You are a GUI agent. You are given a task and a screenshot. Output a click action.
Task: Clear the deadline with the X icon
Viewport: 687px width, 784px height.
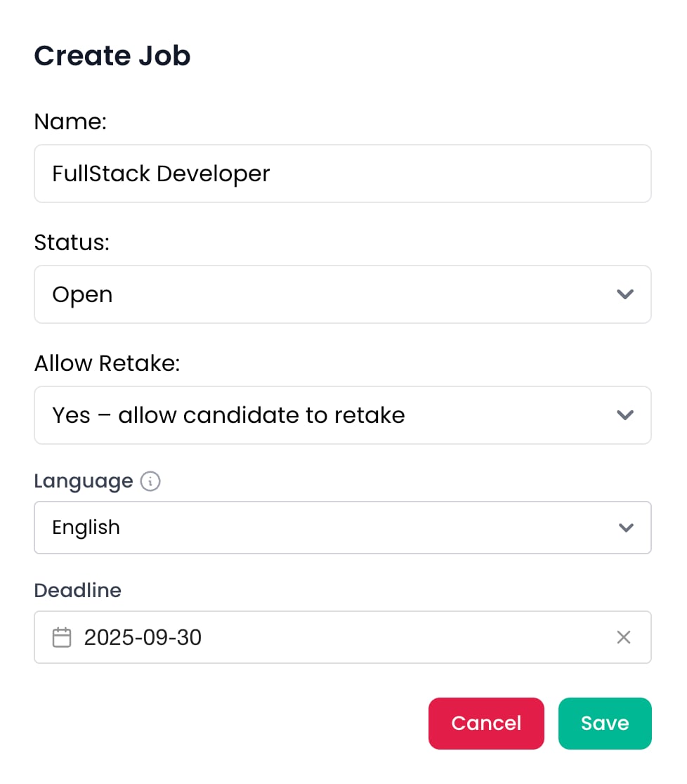tap(623, 637)
